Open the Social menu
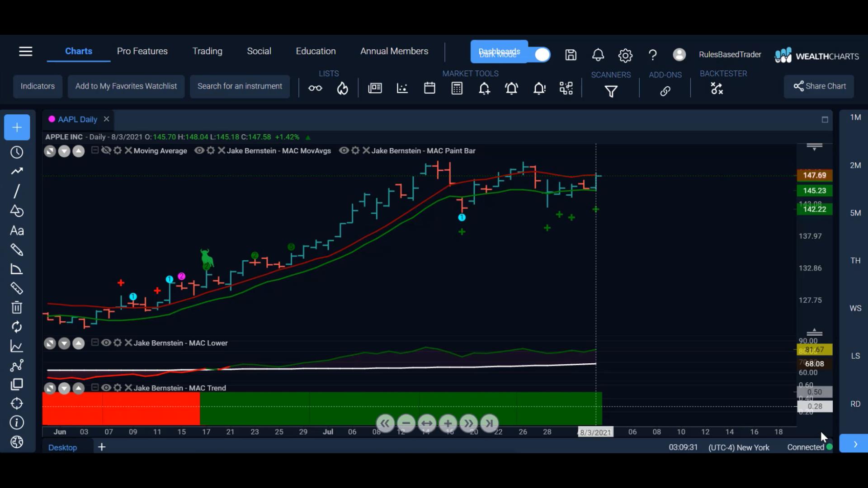868x488 pixels. coord(259,51)
